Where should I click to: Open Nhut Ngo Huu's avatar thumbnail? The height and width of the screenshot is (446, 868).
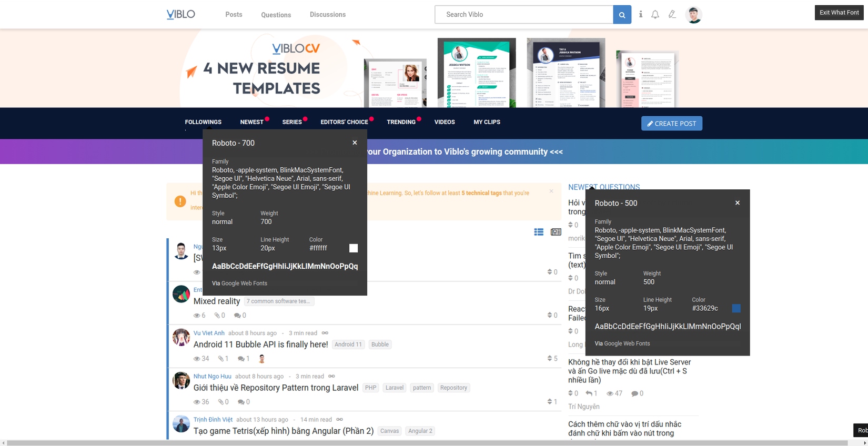[x=181, y=380]
